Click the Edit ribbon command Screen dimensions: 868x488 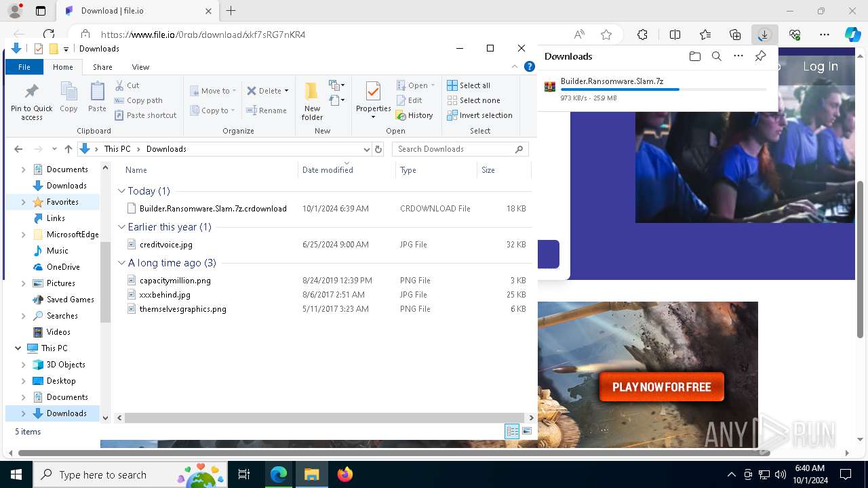410,100
